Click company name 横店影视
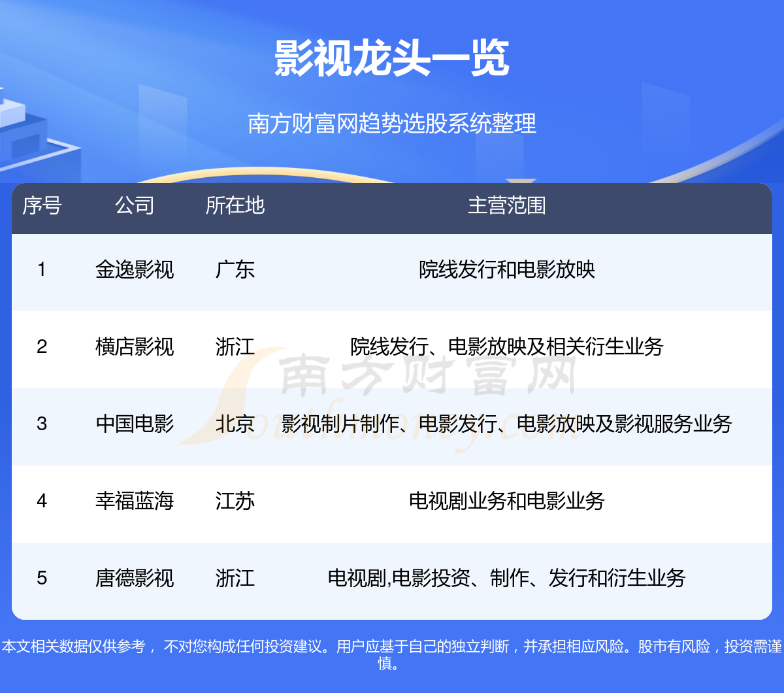 coord(135,346)
